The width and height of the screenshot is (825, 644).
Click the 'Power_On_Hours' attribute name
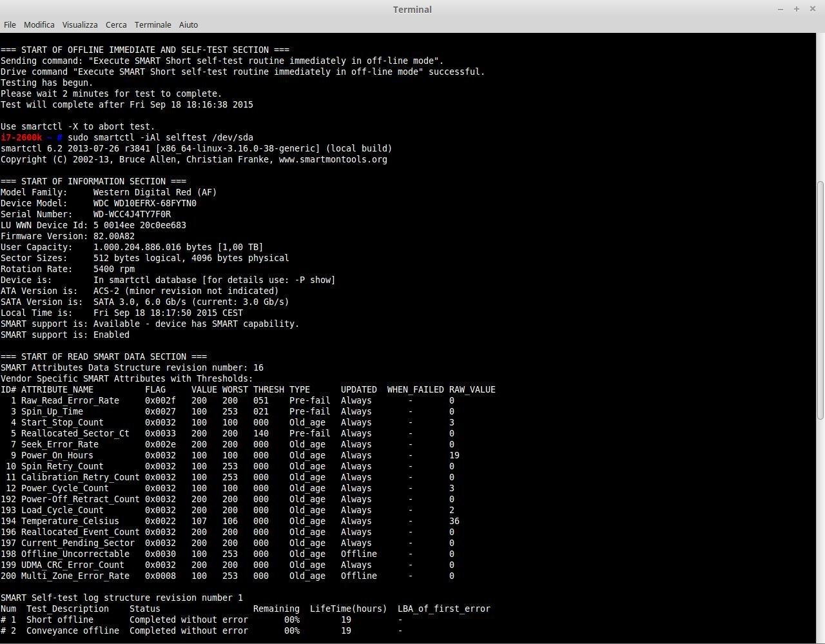point(57,455)
